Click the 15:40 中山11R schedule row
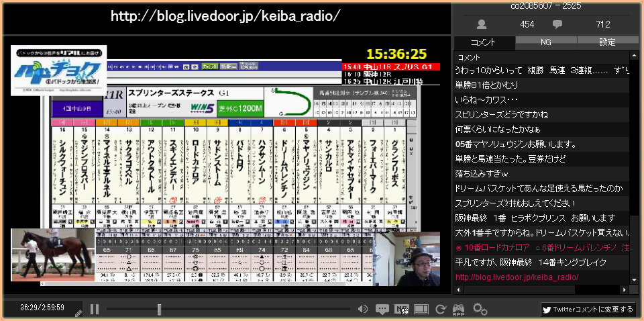The image size is (644, 321). (x=390, y=67)
